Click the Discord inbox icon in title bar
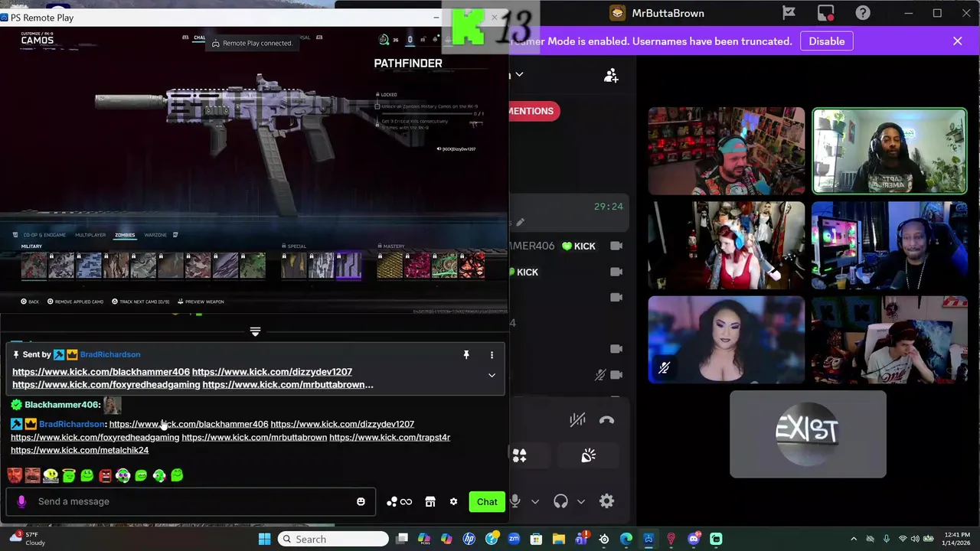Screen dimensions: 980x551 pos(825,13)
